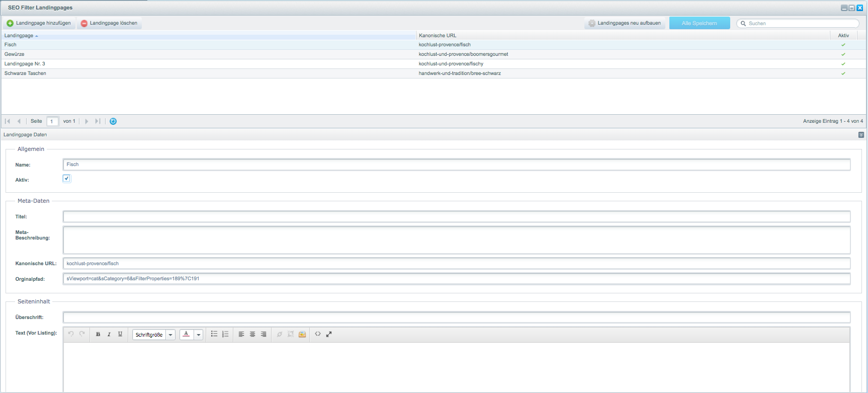Click the Orginalpfad input field

(457, 279)
